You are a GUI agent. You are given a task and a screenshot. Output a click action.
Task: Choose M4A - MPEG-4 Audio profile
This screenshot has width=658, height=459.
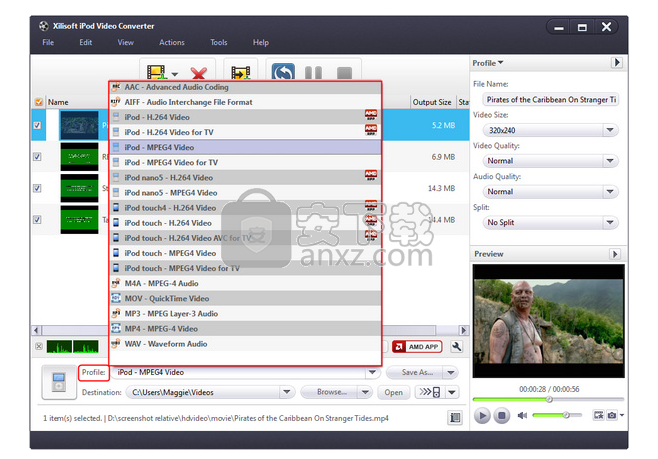(245, 284)
